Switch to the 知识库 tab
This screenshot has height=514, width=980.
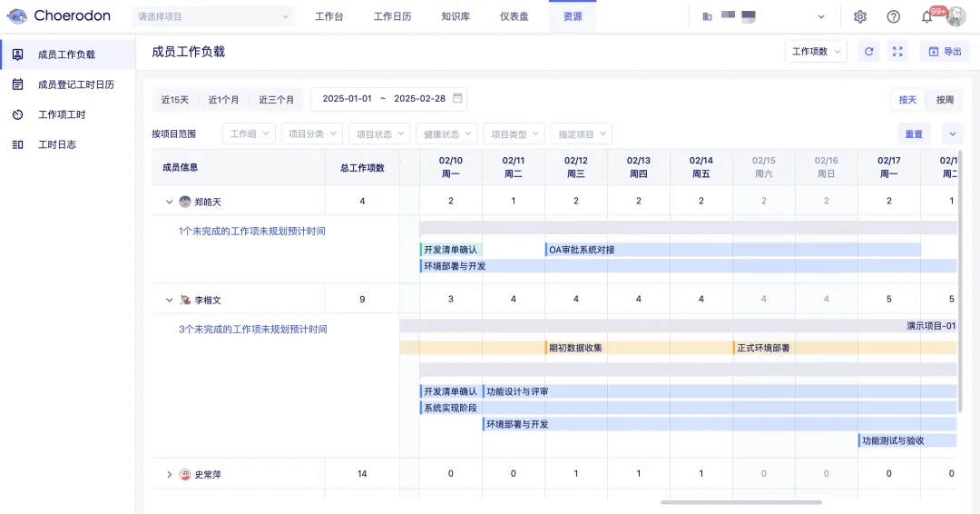tap(456, 17)
